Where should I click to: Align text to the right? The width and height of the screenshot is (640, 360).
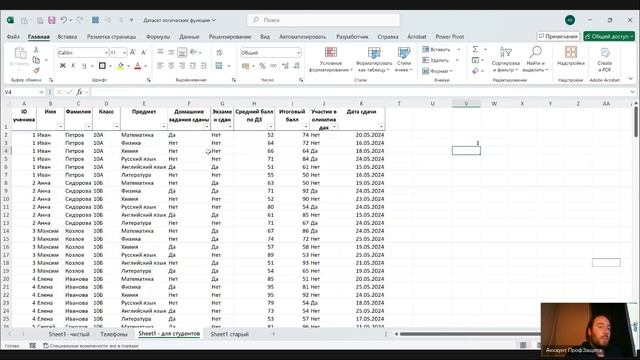coord(182,66)
